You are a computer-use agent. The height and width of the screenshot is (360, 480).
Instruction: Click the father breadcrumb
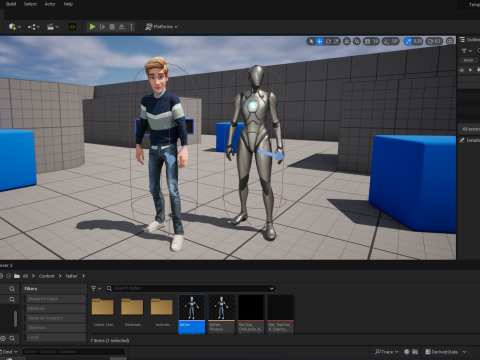coord(71,276)
